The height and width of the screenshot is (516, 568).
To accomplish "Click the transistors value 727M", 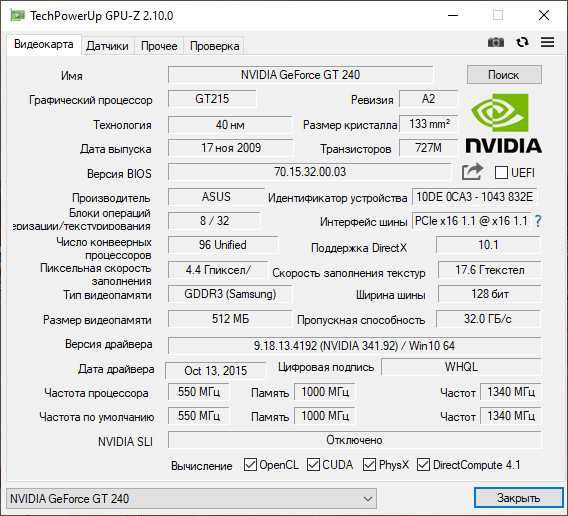I will (428, 148).
